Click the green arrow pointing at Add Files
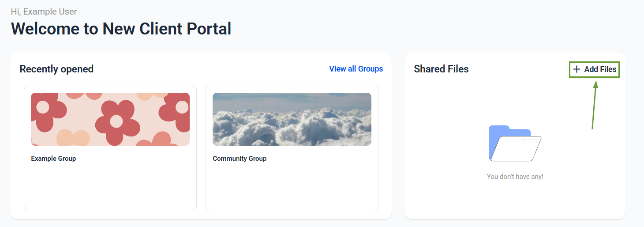This screenshot has width=644, height=227. [594, 105]
